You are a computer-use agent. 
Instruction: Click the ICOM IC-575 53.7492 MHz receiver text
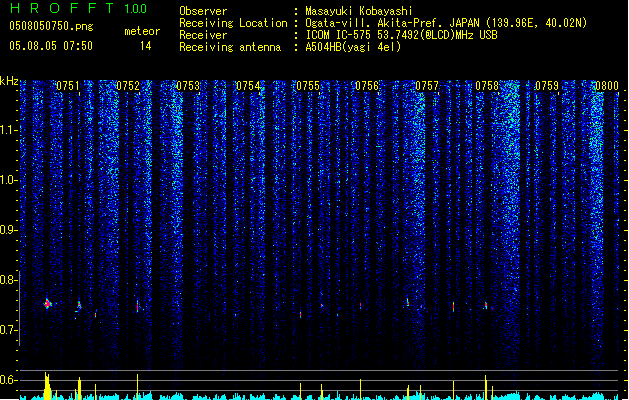pos(402,35)
